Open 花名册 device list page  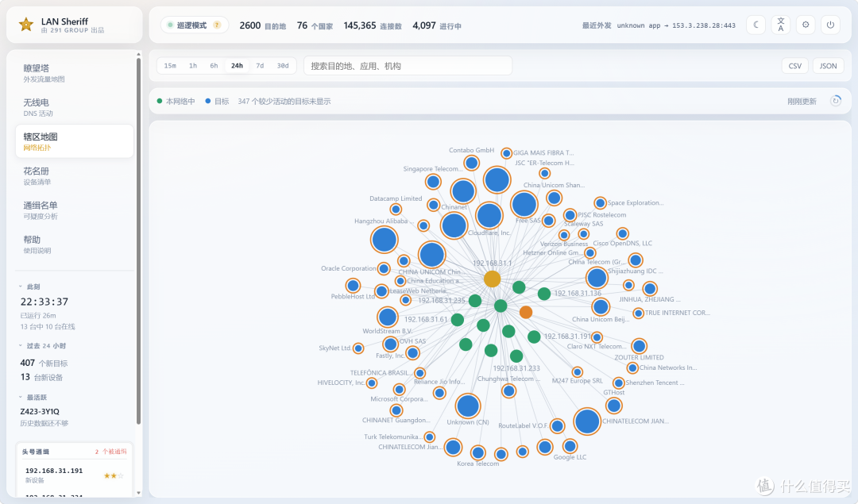tap(75, 176)
